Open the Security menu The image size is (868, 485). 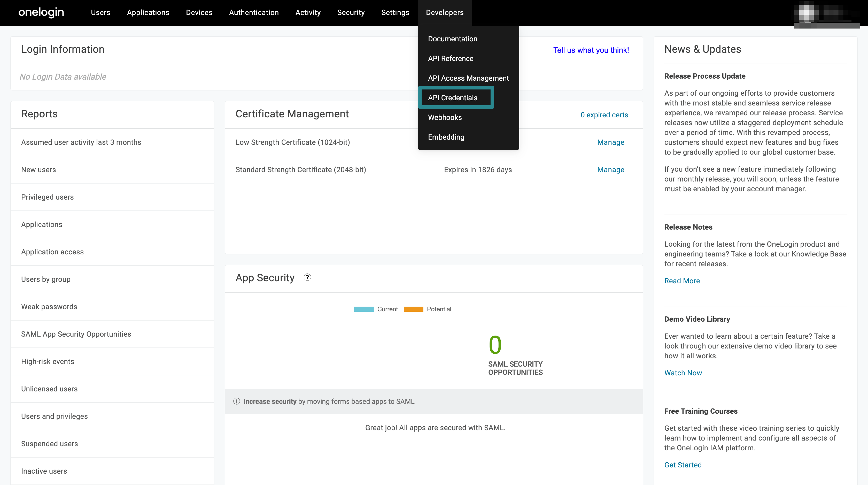pos(351,12)
